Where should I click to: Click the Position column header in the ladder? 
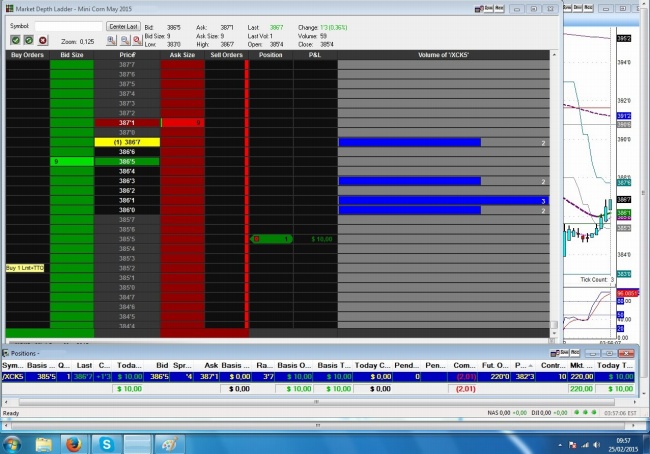(271, 55)
